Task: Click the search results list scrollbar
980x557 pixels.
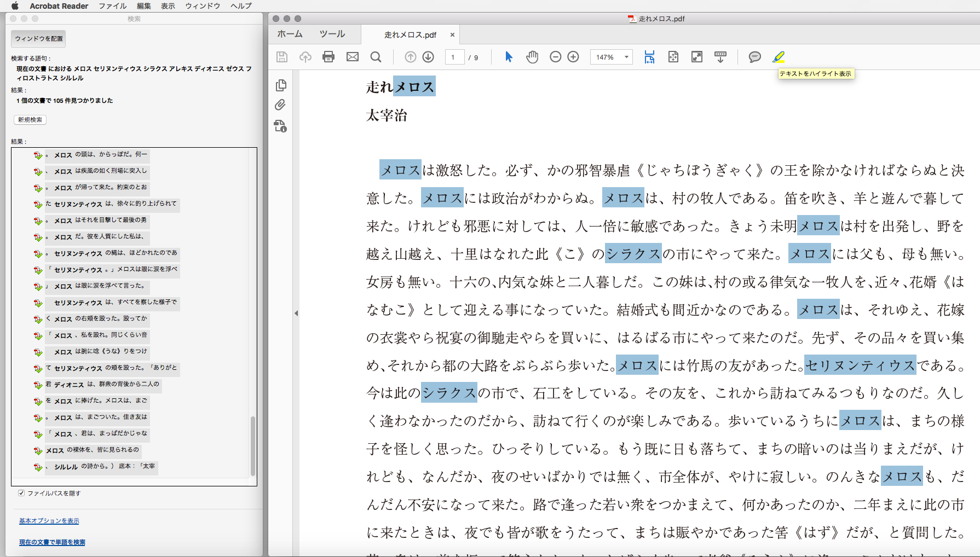Action: pyautogui.click(x=253, y=446)
